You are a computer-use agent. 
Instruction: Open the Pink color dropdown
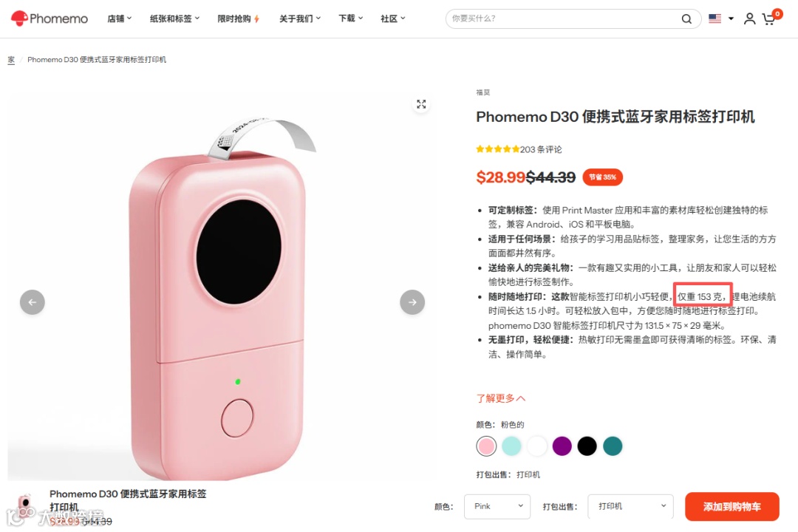tap(497, 507)
